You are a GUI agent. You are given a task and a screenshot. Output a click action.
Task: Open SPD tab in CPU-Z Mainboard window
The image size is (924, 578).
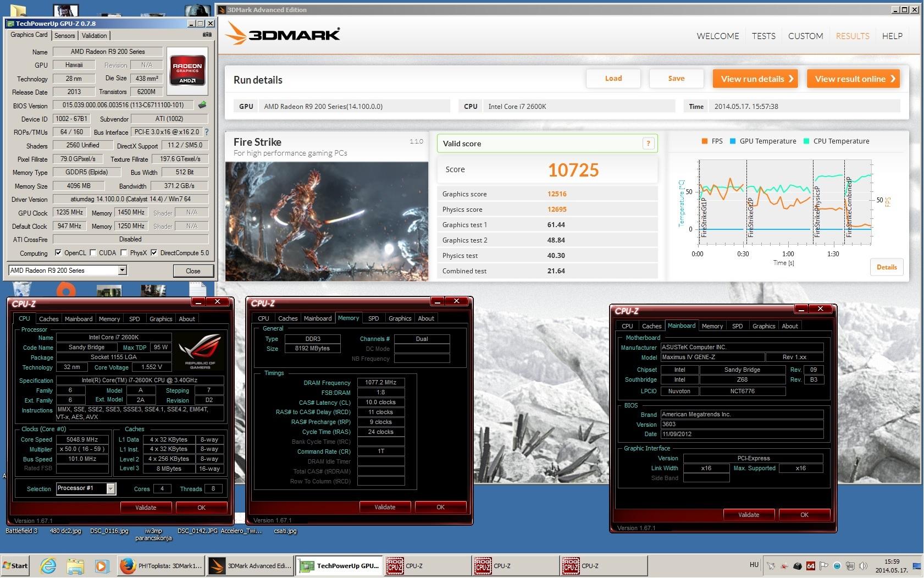737,326
